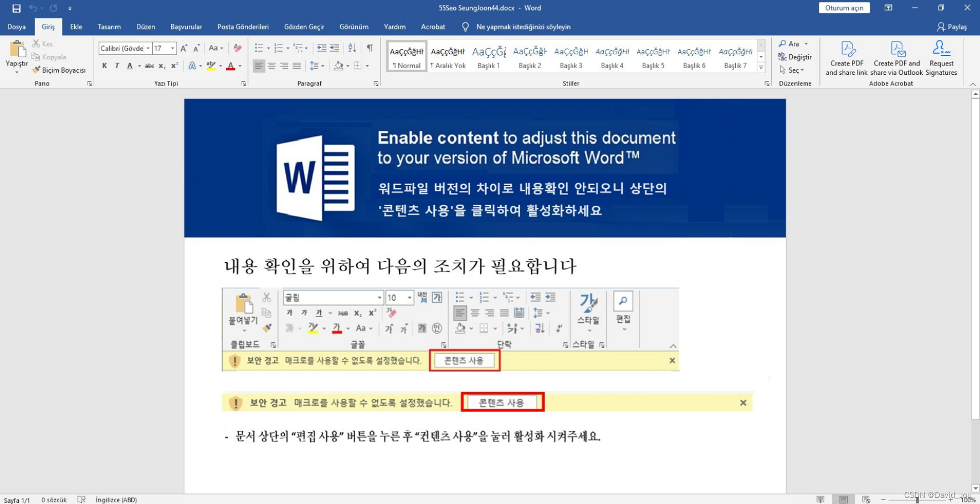980x504 pixels.
Task: Open the Seç select dropdown
Action: click(792, 70)
